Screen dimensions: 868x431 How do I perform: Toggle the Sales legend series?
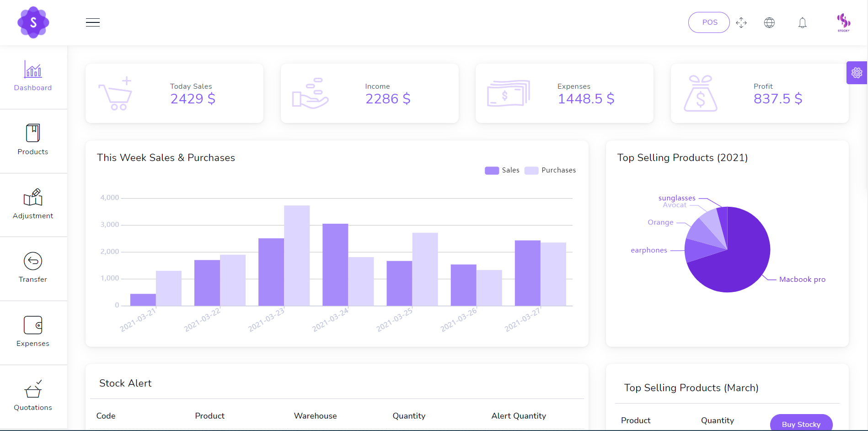[502, 170]
